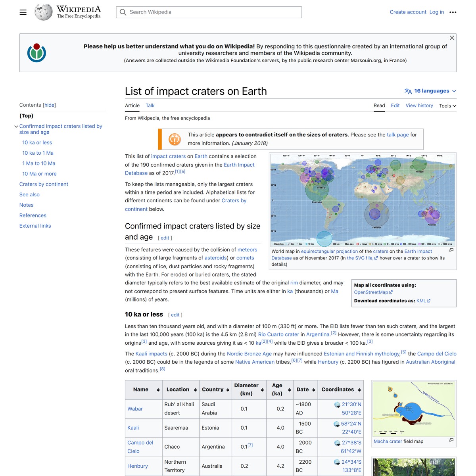This screenshot has width=476, height=476.
Task: Enlarge the world map of craters
Action: pos(452,250)
